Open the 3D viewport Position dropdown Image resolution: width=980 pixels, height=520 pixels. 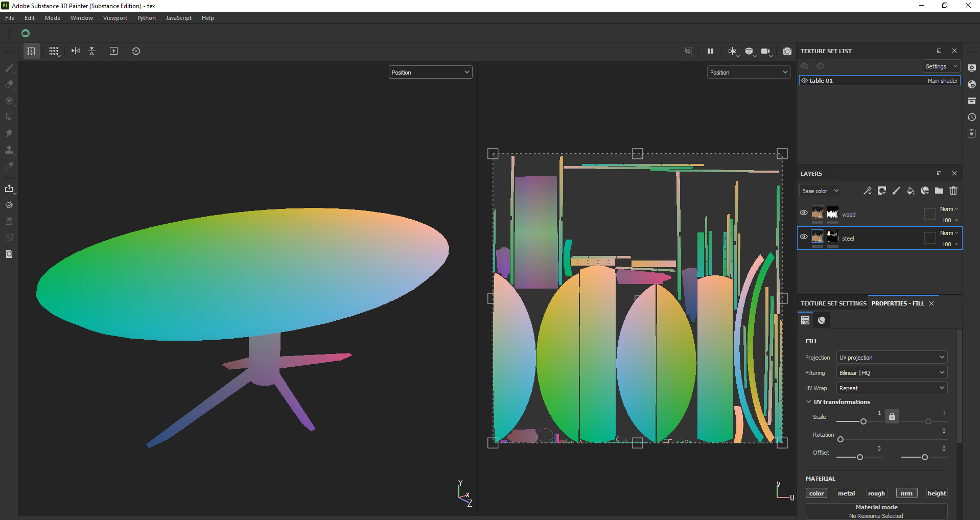coord(430,73)
